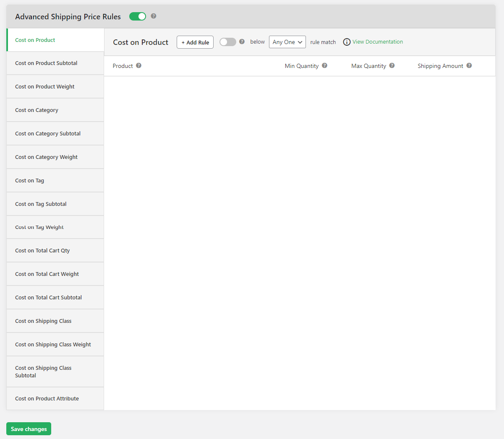Click help icon beside Max Quantity
This screenshot has width=504, height=439.
tap(392, 65)
